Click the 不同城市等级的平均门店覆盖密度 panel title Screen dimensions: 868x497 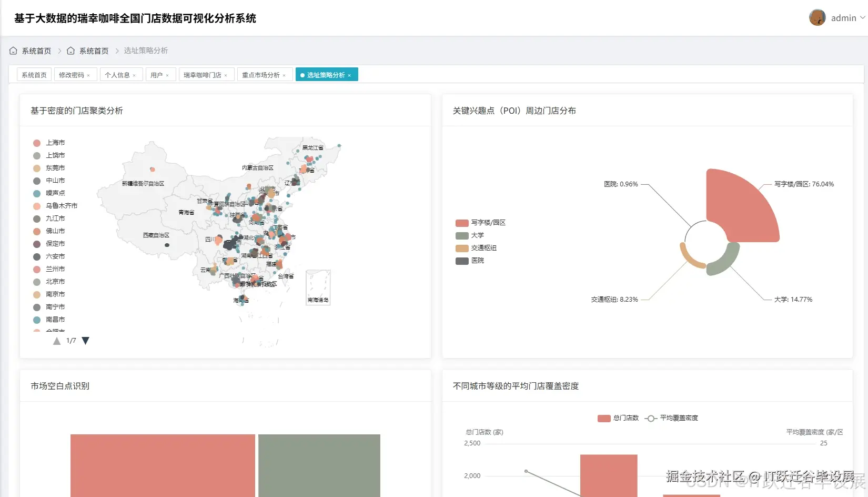pos(516,386)
